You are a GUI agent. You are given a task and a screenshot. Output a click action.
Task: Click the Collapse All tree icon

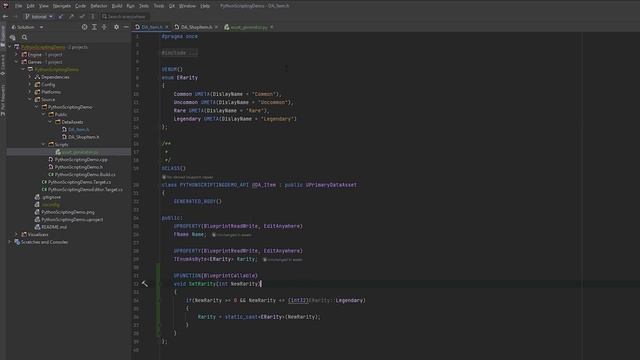[x=104, y=27]
